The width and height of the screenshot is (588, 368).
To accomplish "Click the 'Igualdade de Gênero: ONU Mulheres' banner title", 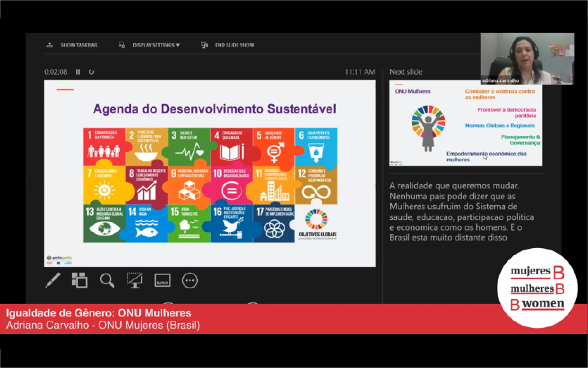I will click(x=99, y=313).
